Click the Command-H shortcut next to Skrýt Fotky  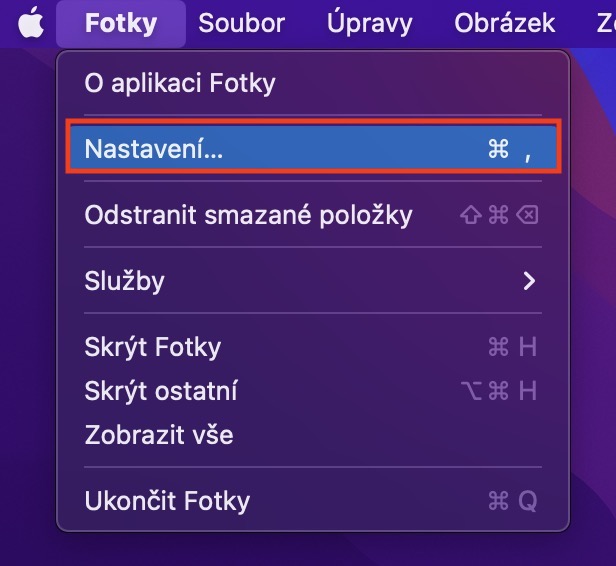pos(512,347)
